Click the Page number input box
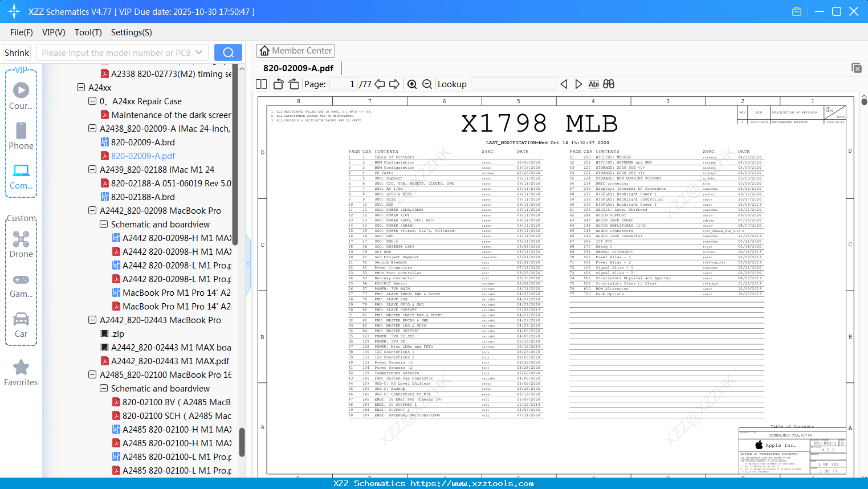Screen dimensions: 868x489 click(x=344, y=84)
